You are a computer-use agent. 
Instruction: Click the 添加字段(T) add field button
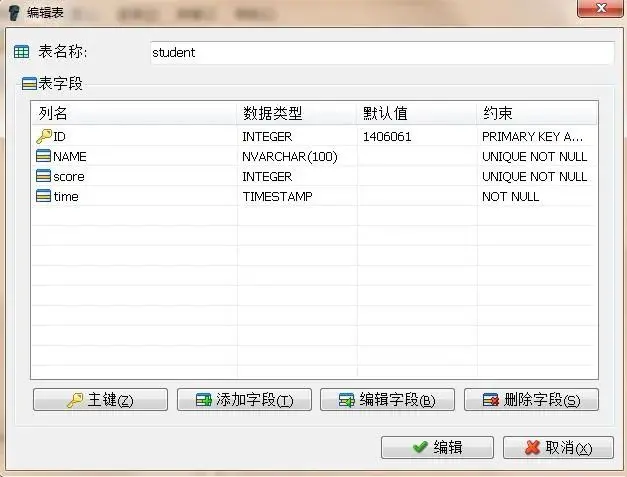(244, 399)
